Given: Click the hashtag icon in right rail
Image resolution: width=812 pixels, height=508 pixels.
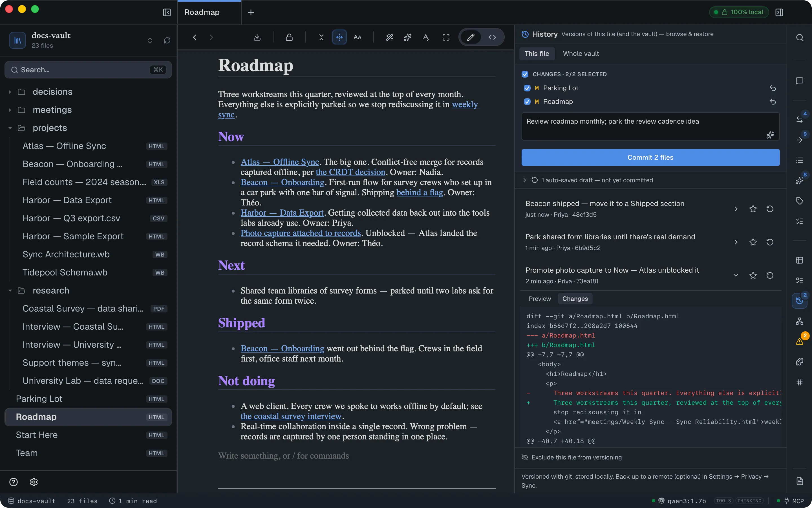Looking at the screenshot, I should (x=800, y=382).
